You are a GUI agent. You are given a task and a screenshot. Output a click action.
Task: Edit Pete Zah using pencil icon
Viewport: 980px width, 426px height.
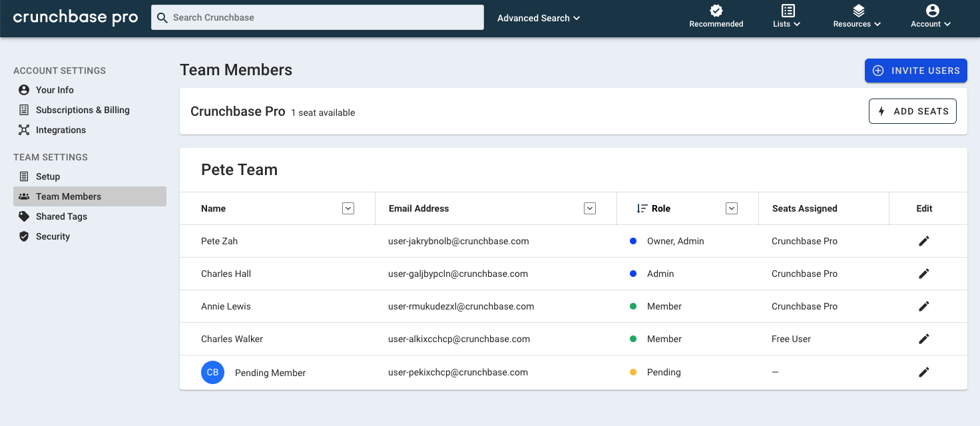point(924,241)
